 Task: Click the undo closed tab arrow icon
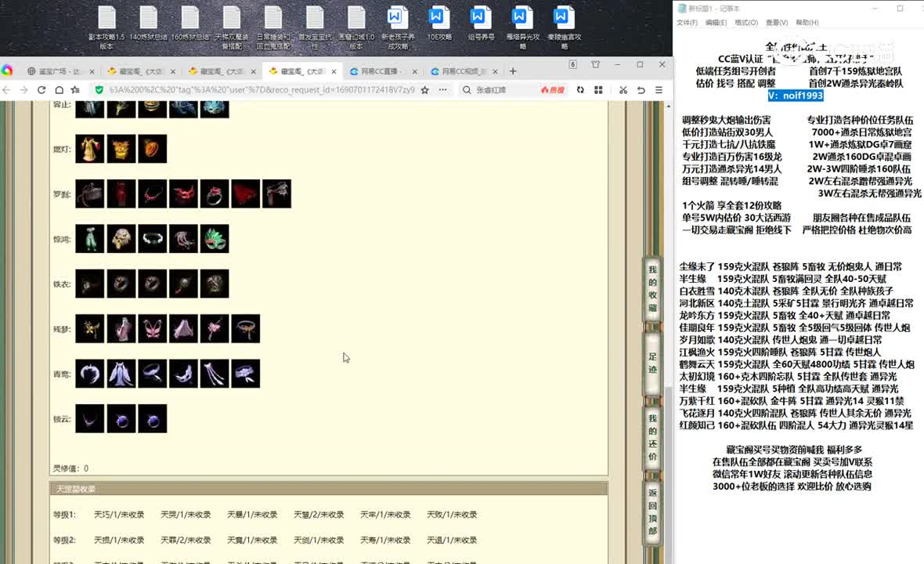(x=641, y=89)
